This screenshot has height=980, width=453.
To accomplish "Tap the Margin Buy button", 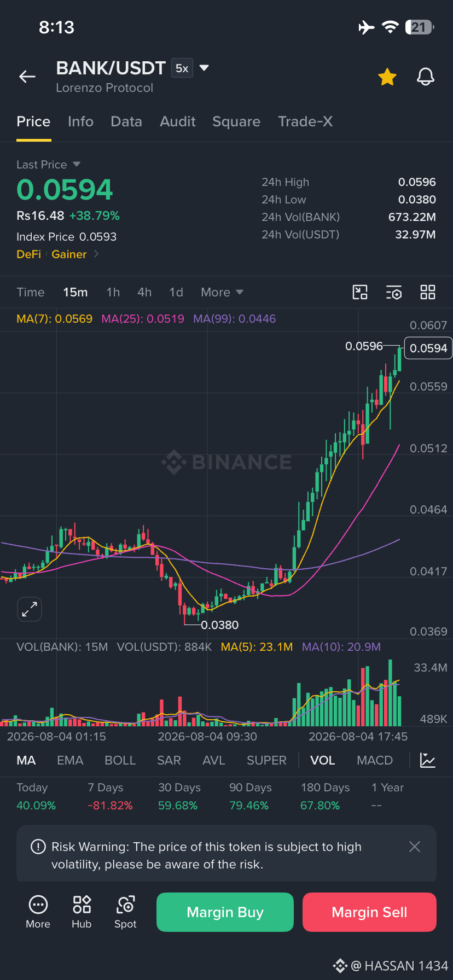I will coord(225,912).
